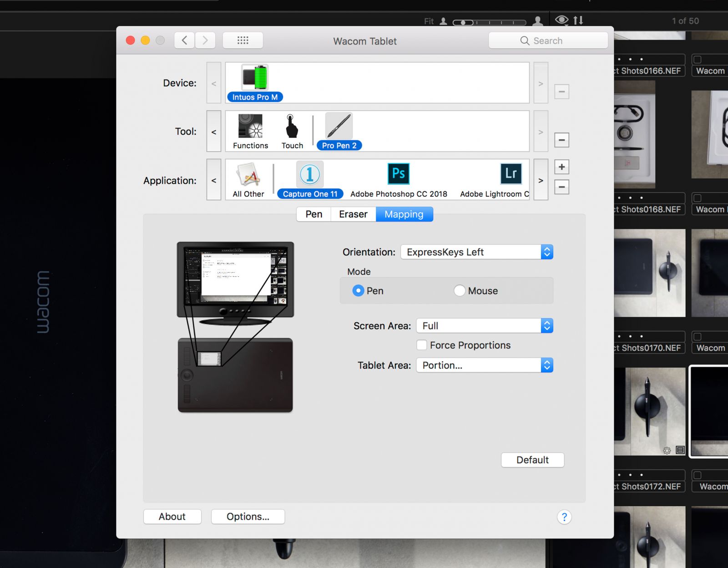
Task: Enable the Force Proportions checkbox
Action: (x=422, y=345)
